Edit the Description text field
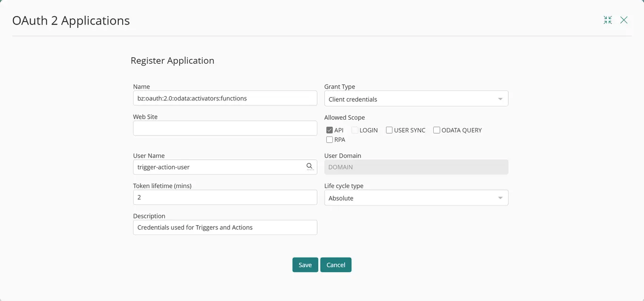The width and height of the screenshot is (644, 301). click(x=225, y=228)
